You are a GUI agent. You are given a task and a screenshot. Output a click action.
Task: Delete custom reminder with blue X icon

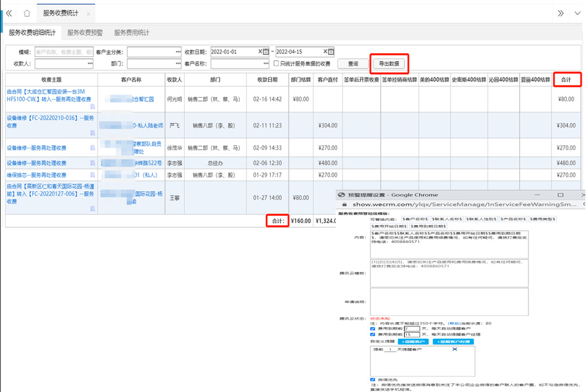click(x=455, y=351)
